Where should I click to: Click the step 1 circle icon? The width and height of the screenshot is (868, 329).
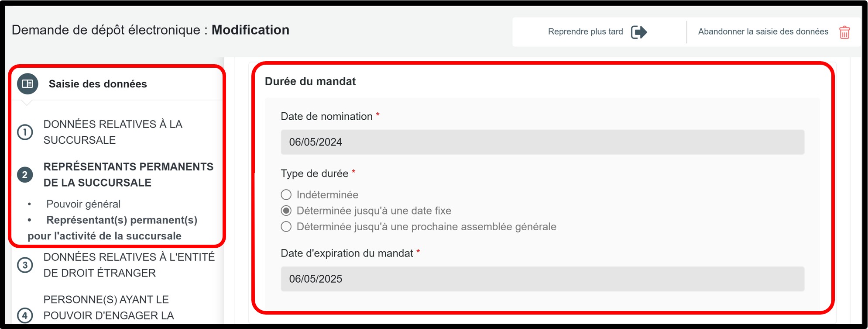(25, 132)
